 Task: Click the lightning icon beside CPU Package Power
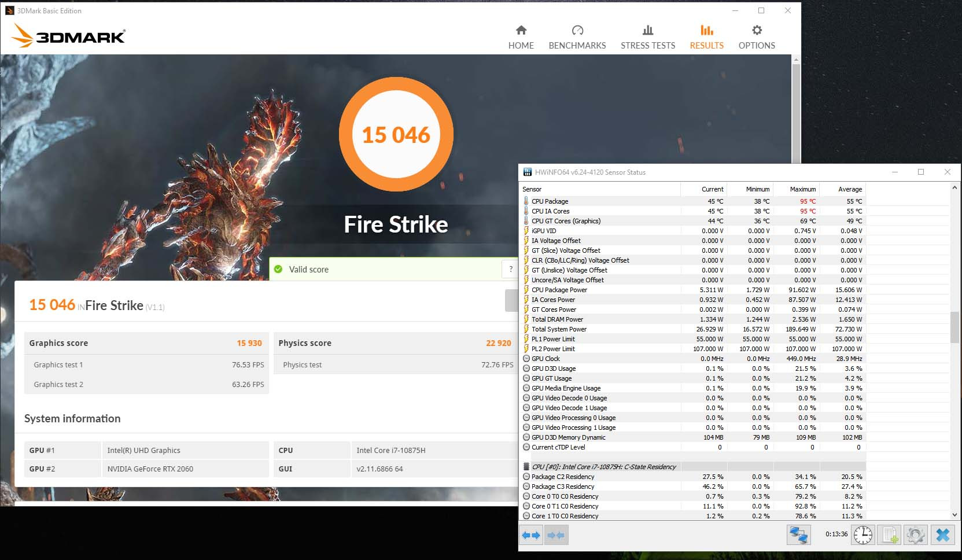tap(526, 289)
